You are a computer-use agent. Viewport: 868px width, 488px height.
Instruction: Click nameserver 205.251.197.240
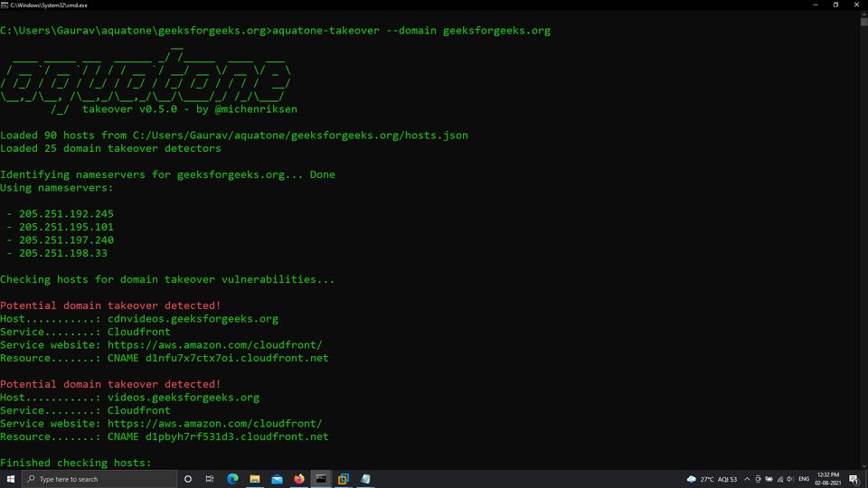66,240
